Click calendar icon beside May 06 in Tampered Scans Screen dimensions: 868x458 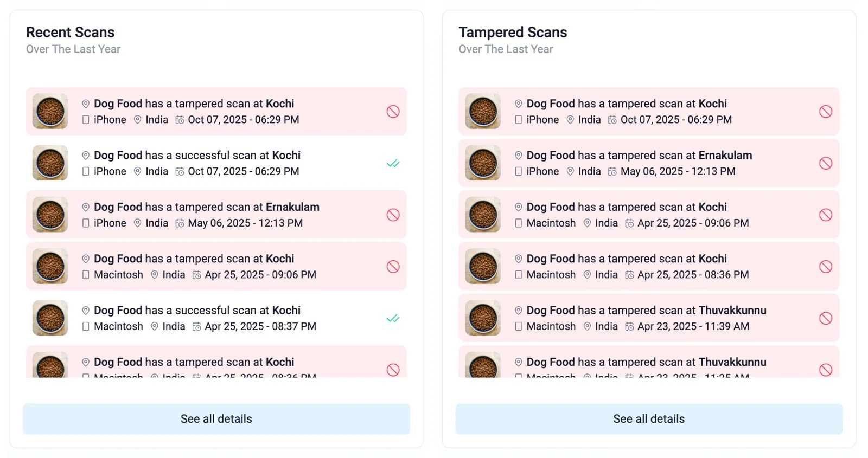pos(612,172)
